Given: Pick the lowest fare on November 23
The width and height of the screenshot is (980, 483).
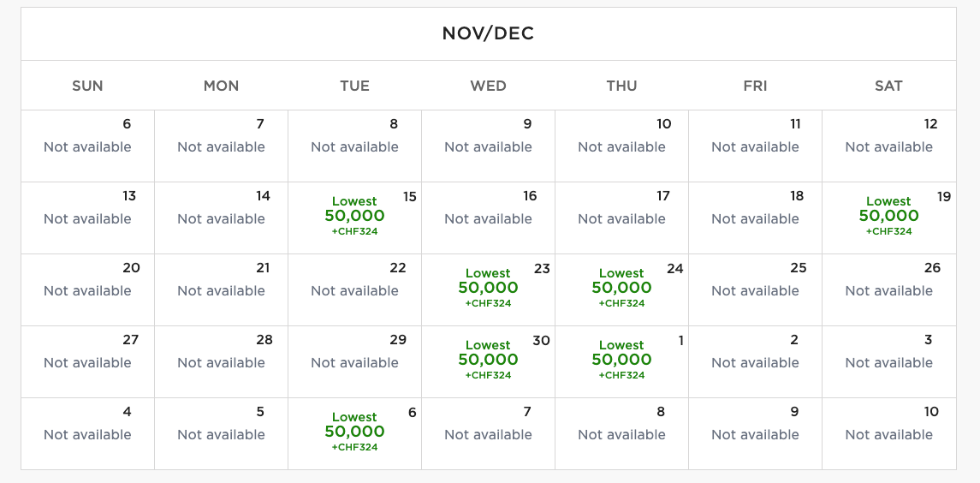Looking at the screenshot, I should point(488,288).
